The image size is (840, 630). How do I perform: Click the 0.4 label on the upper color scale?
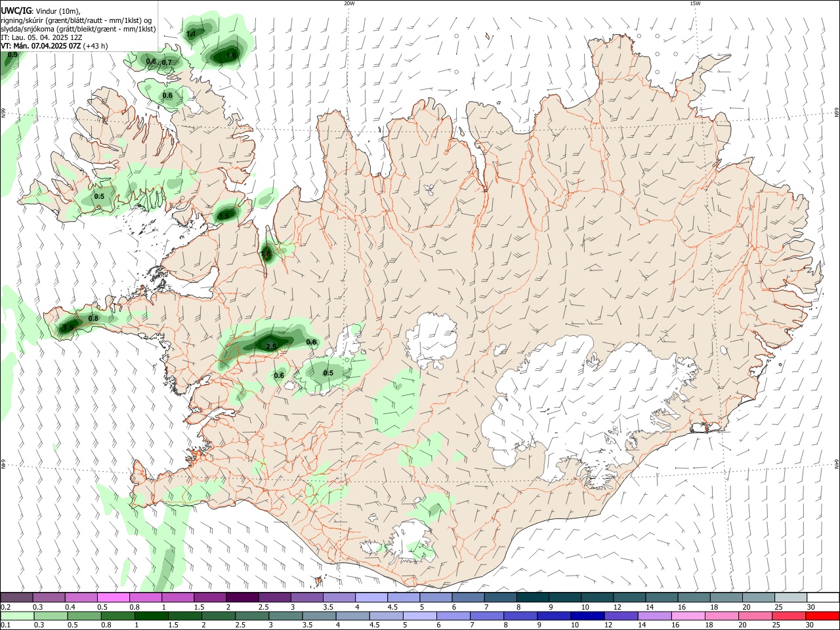coord(70,607)
